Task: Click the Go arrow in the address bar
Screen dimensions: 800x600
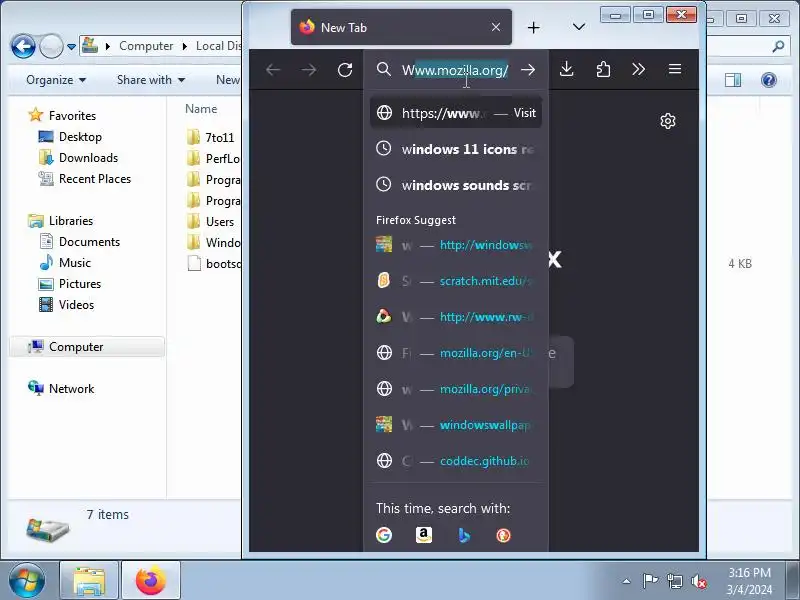Action: (x=528, y=69)
